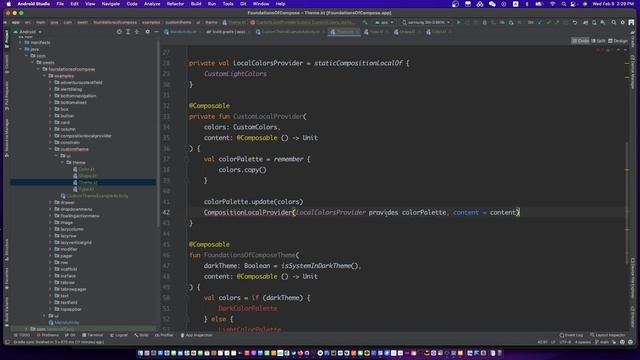Viewport: 640px width, 360px height.
Task: Open the Apple menu
Action: (x=9, y=4)
